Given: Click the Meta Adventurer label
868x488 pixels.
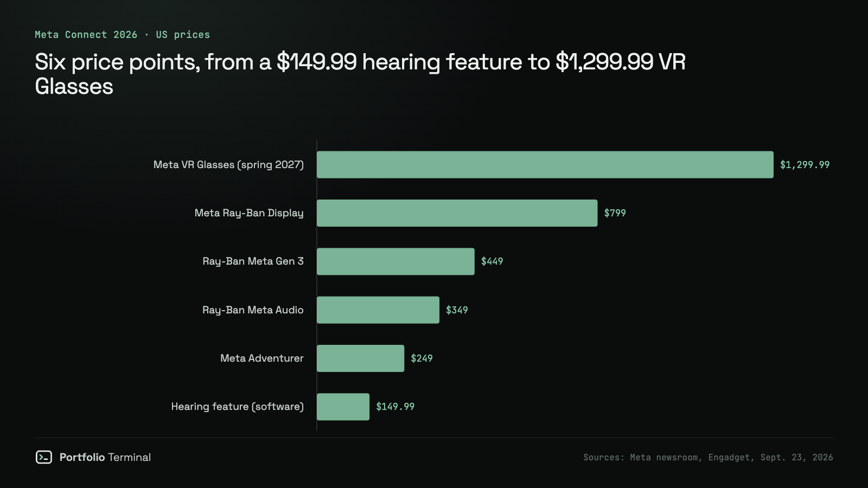Looking at the screenshot, I should pyautogui.click(x=262, y=358).
